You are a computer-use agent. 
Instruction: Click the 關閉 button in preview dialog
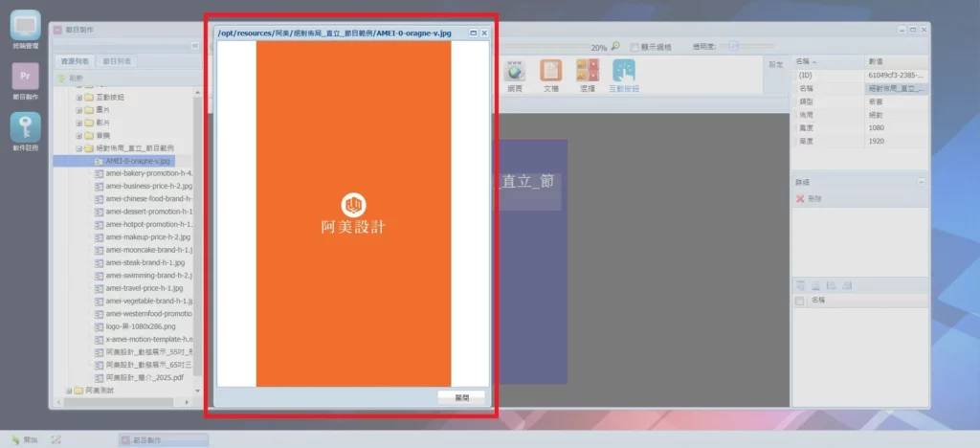click(461, 396)
